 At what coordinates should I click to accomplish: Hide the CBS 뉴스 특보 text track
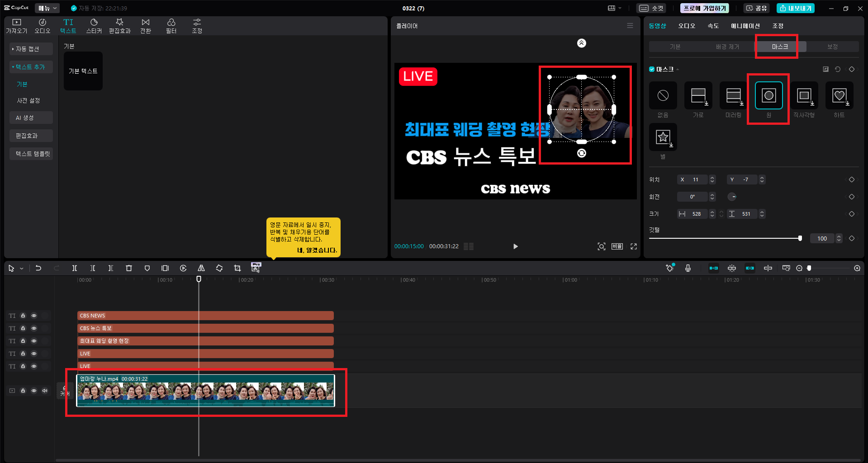[34, 328]
